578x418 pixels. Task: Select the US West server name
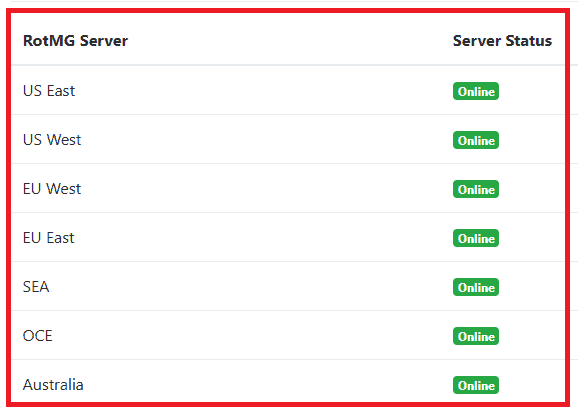tap(52, 140)
